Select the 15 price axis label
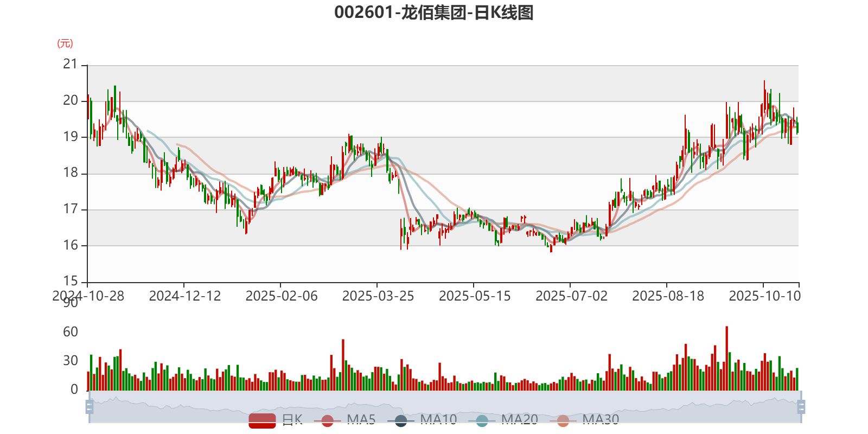This screenshot has width=868, height=434. click(x=71, y=281)
